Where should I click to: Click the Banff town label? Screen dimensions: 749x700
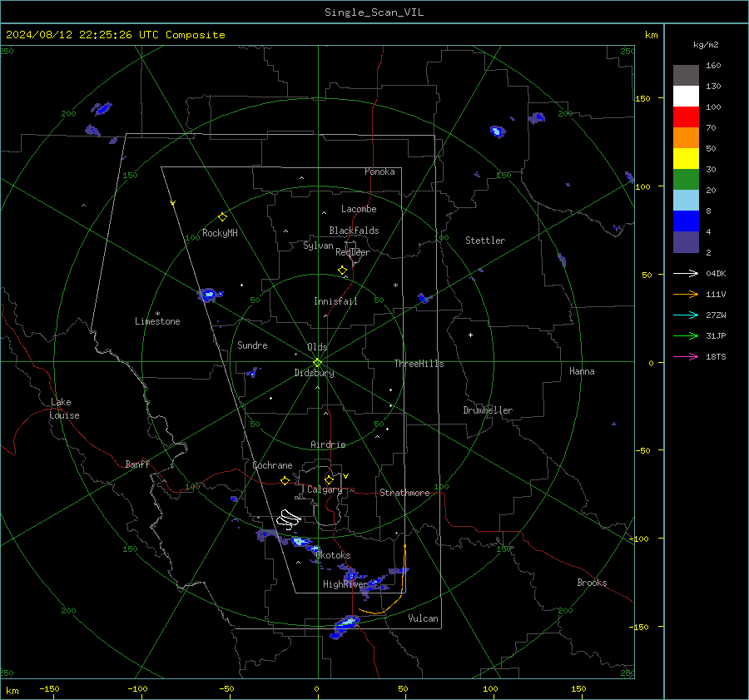click(x=137, y=464)
